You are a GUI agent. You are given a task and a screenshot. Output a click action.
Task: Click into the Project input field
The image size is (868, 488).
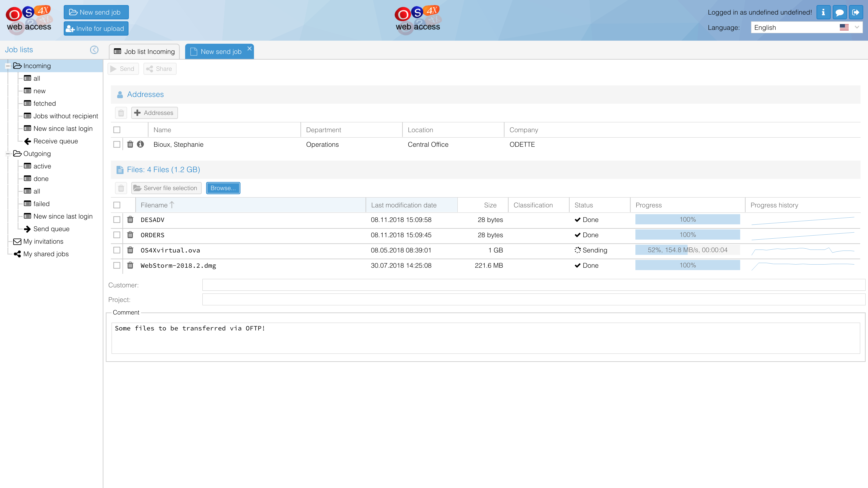tap(534, 299)
